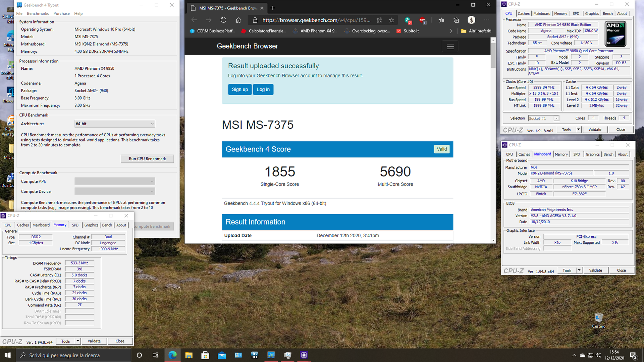Expand Tools arrow in CPU-Z Mainboard window

click(579, 270)
